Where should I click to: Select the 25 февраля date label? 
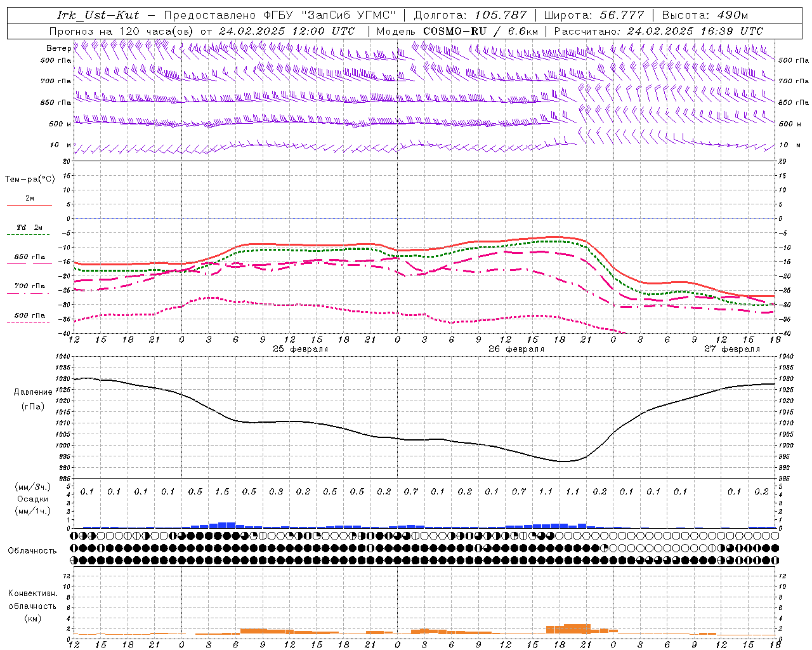[301, 349]
